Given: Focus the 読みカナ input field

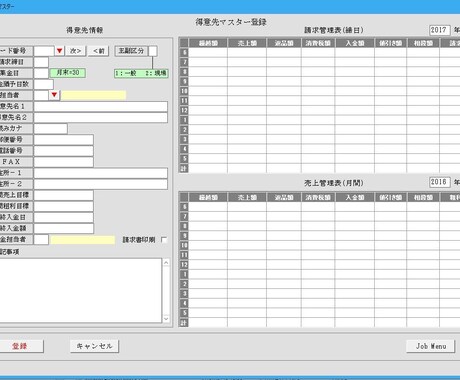Looking at the screenshot, I should pyautogui.click(x=51, y=128).
